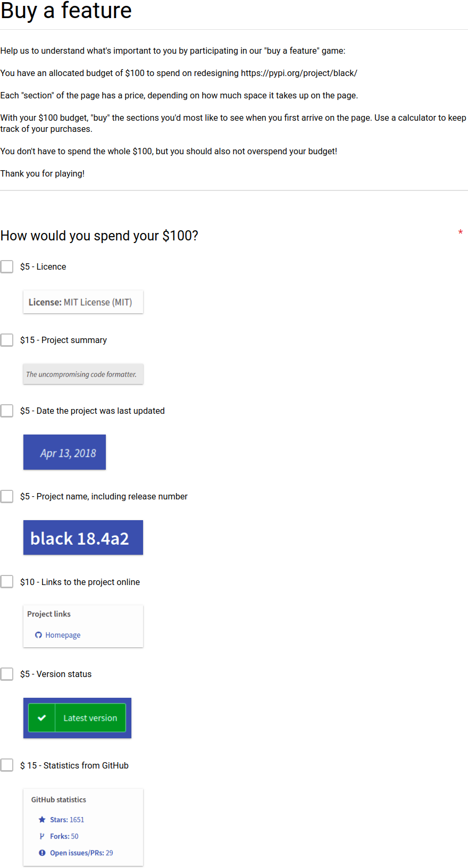Image resolution: width=468 pixels, height=868 pixels.
Task: Click the GitHub icon beside Homepage
Action: pos(38,635)
